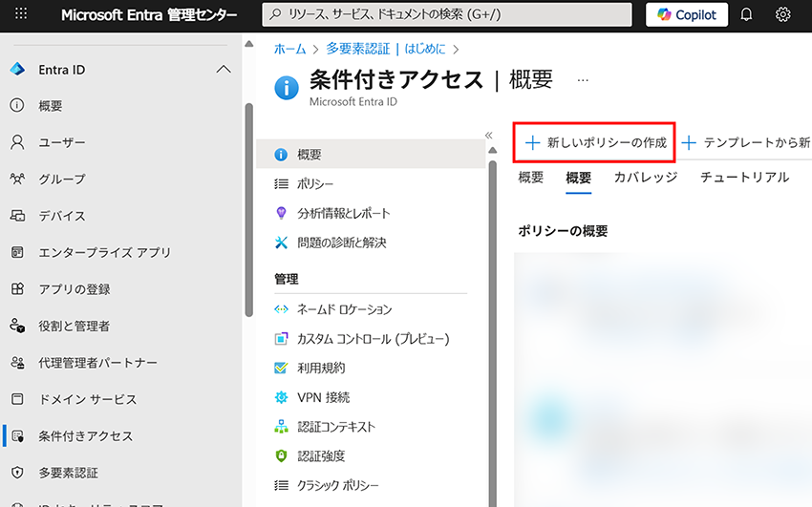Image resolution: width=812 pixels, height=507 pixels.
Task: Open 役割と管理者 in navigation
Action: [x=75, y=326]
